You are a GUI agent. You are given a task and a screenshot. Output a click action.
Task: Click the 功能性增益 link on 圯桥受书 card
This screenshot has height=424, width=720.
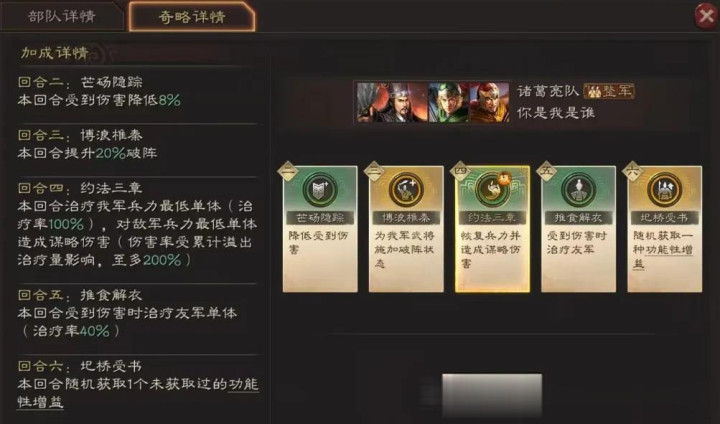click(x=663, y=256)
